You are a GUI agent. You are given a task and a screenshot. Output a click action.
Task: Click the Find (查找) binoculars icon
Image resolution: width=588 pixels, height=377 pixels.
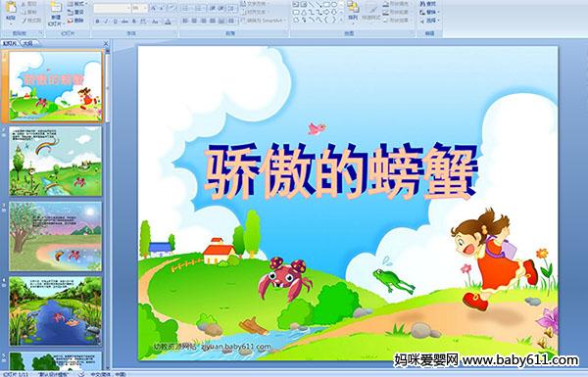tap(427, 4)
